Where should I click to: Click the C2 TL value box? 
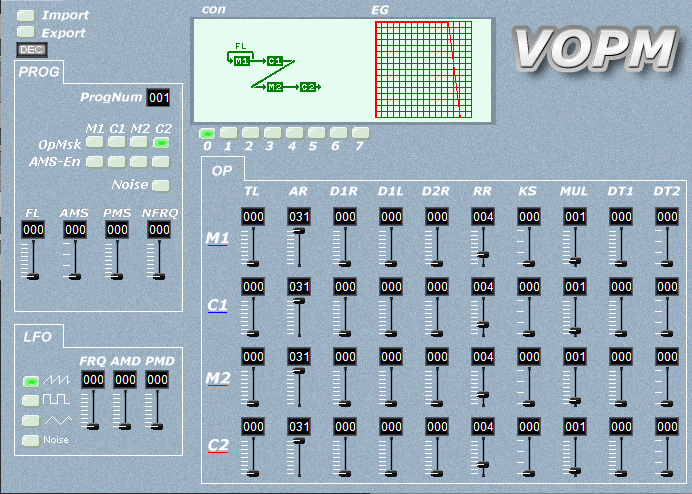coord(253,427)
